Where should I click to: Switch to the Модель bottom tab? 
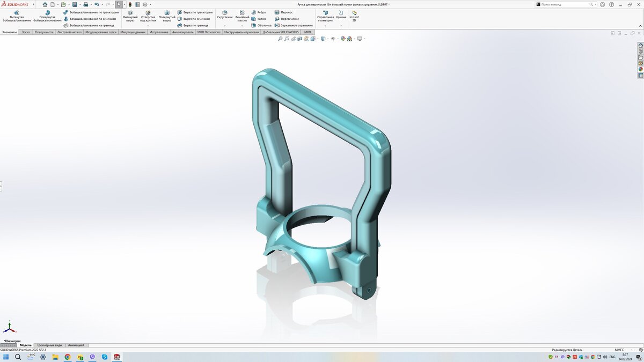tap(26, 345)
